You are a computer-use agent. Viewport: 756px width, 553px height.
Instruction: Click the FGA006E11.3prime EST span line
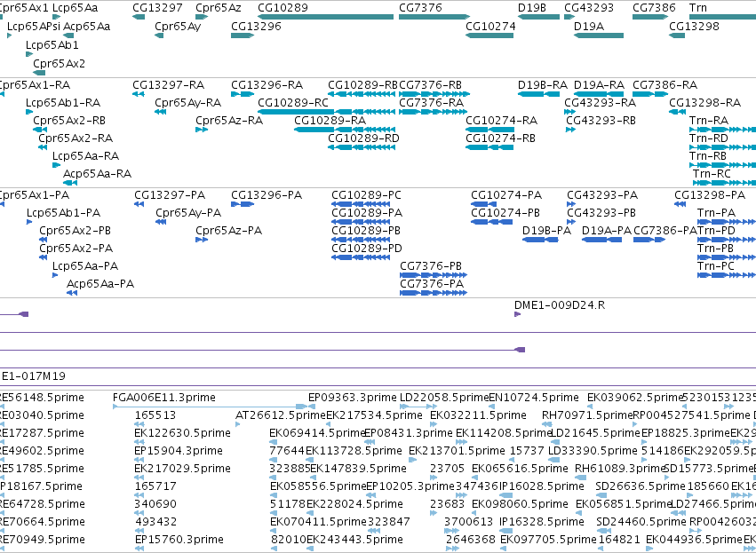point(210,407)
